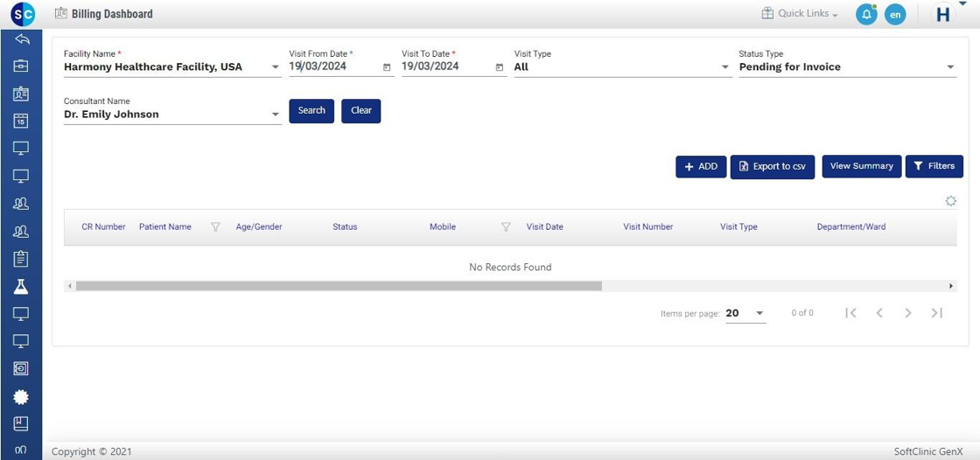Expand the Consultant Name dropdown

tap(276, 115)
